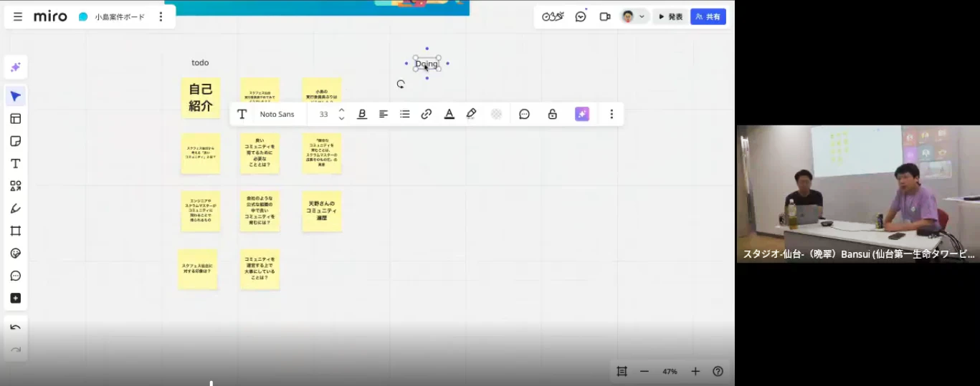Open the highlighter color option in toolbar
Image resolution: width=980 pixels, height=386 pixels.
pos(471,114)
